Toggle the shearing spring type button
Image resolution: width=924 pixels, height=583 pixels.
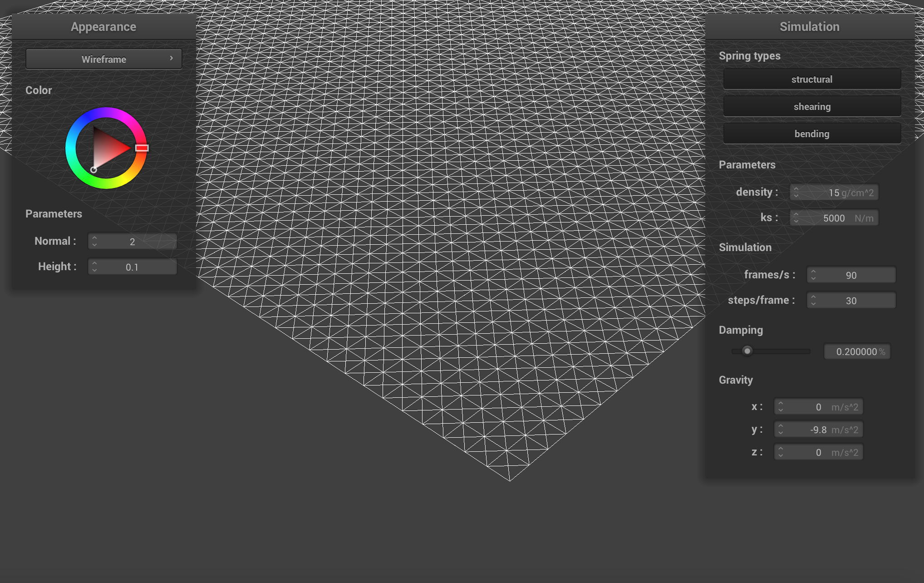coord(811,107)
